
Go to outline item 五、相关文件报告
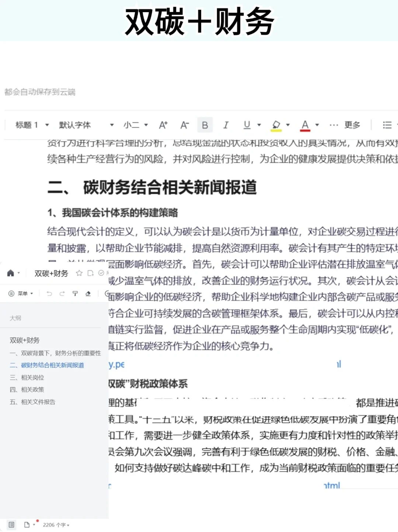coord(32,402)
